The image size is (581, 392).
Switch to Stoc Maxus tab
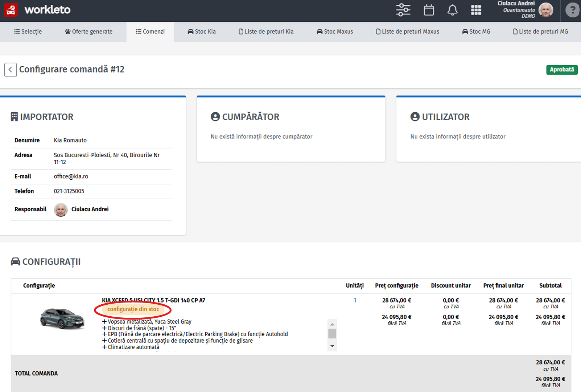(x=335, y=32)
